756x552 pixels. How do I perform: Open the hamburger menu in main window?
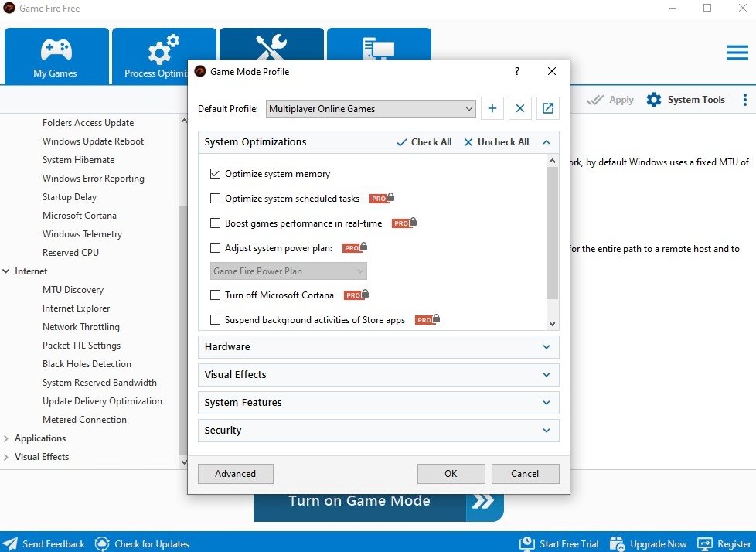point(737,53)
